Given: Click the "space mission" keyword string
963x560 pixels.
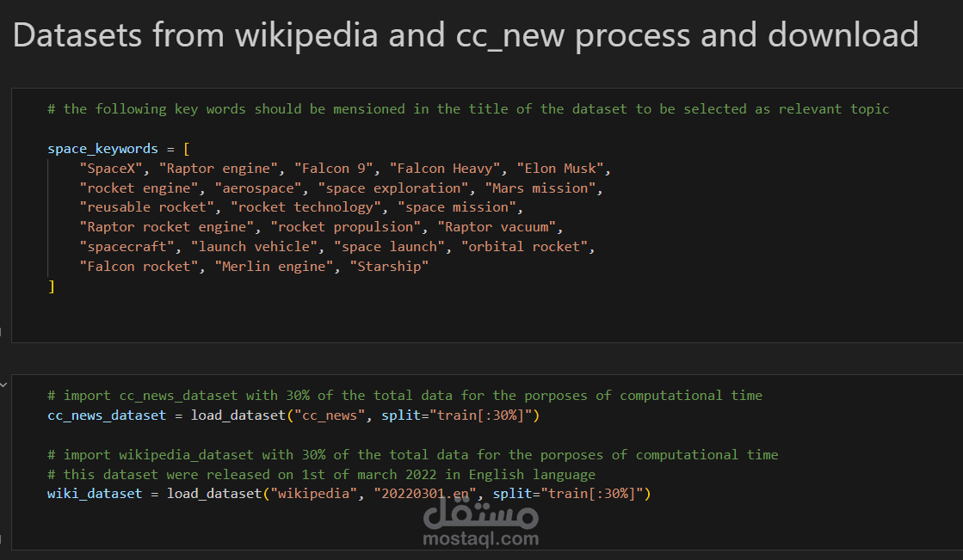Looking at the screenshot, I should 456,207.
